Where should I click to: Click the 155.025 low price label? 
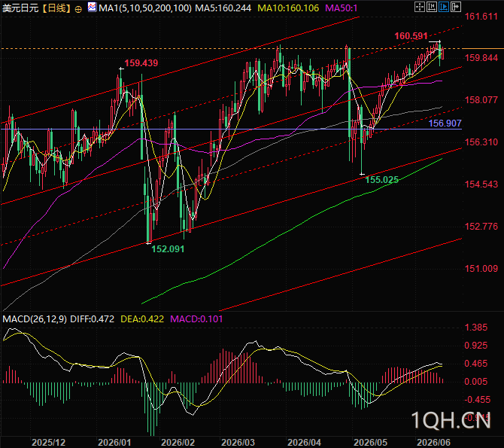pos(382,180)
